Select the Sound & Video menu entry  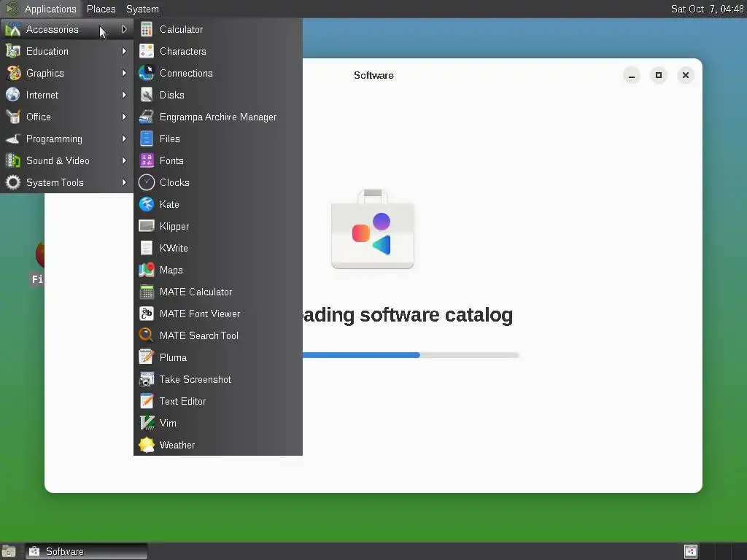coord(66,161)
